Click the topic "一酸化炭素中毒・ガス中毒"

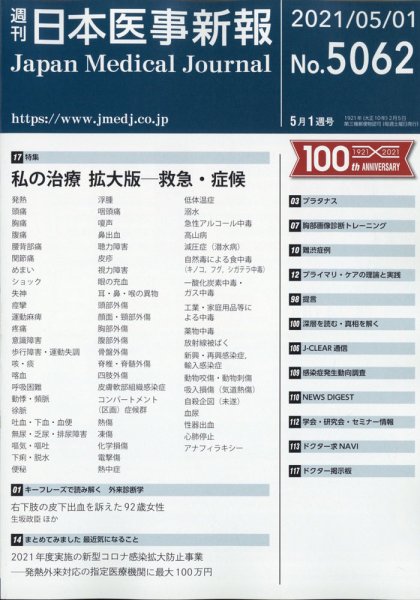213,288
